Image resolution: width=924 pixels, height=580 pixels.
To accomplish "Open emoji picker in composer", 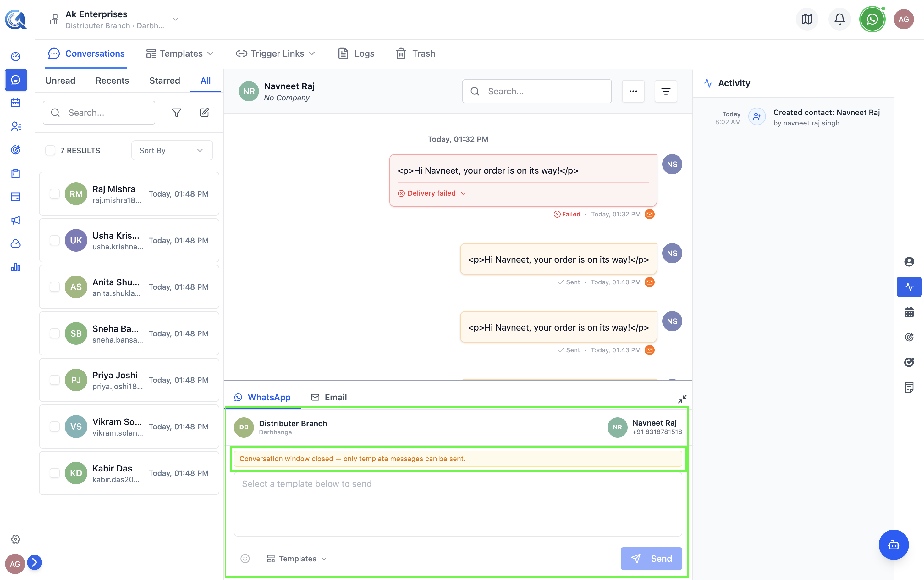I will coord(245,559).
